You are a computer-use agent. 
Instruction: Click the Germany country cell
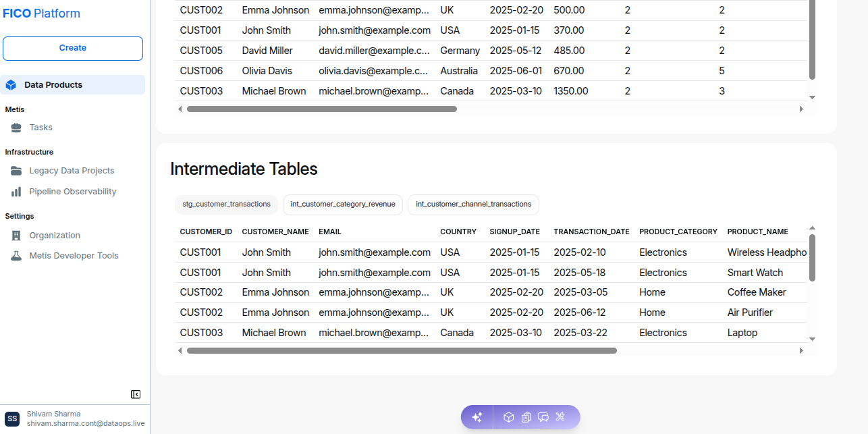[x=460, y=51]
